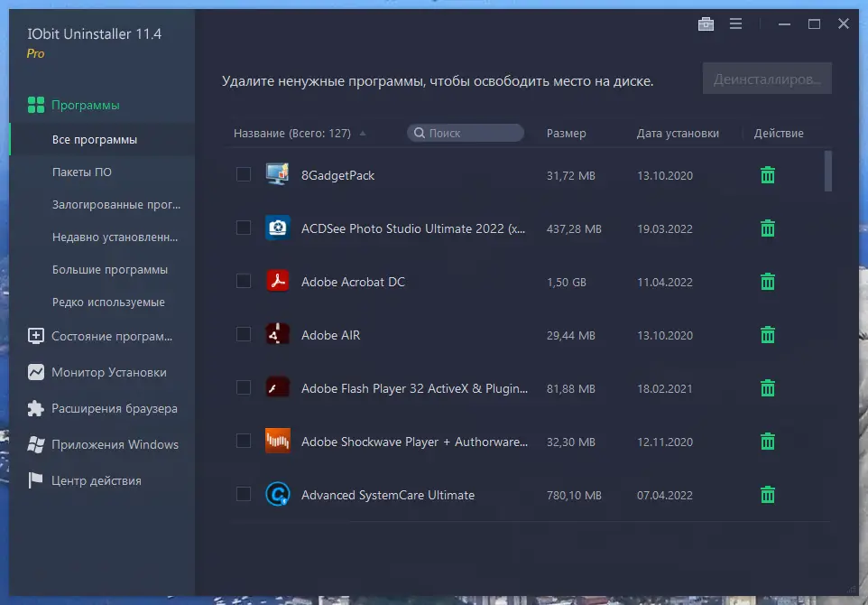Open the hamburger options menu
Image resolution: width=868 pixels, height=605 pixels.
(x=735, y=23)
